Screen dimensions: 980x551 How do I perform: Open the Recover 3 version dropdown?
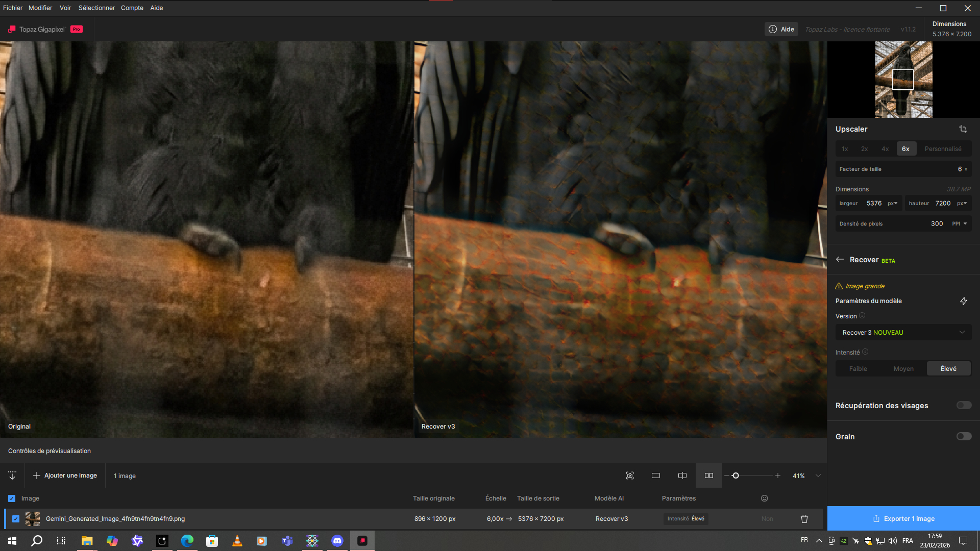coord(903,333)
